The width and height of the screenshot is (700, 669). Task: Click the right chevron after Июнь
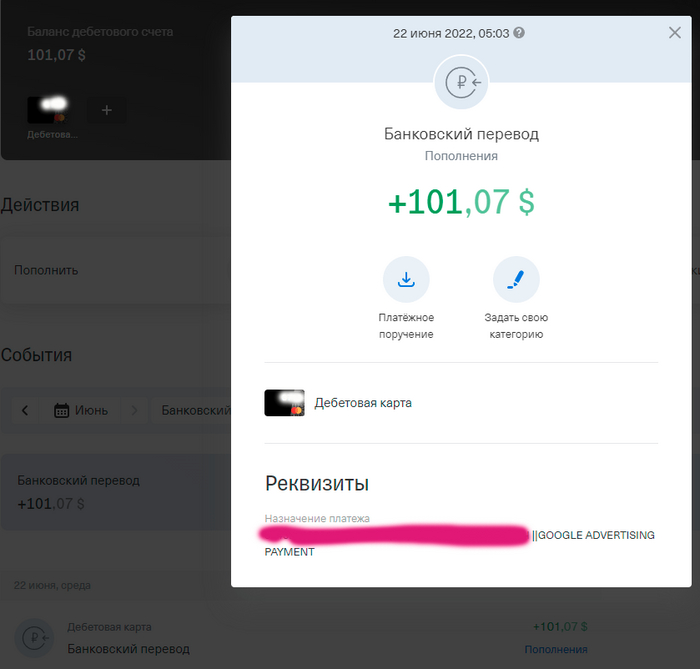(135, 410)
